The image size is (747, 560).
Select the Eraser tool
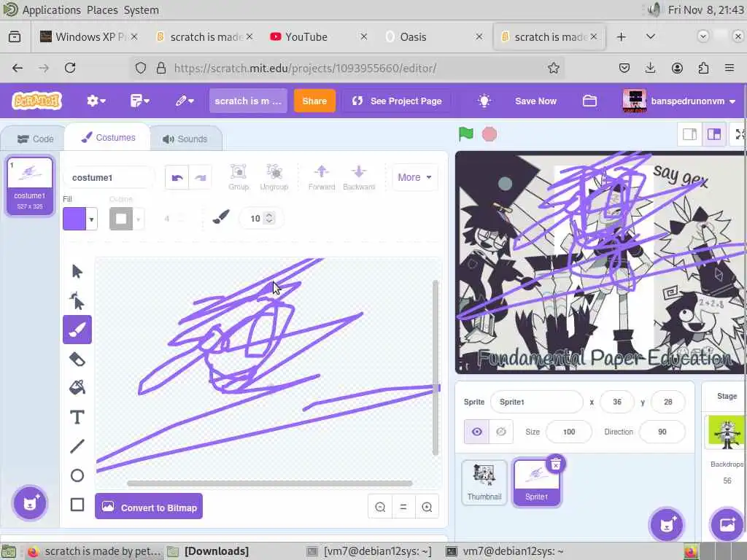77,359
